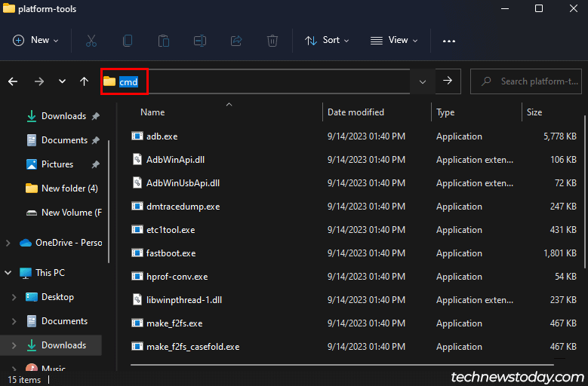Navigate back with the back arrow
Viewport: 588px width, 386px height.
tap(13, 81)
